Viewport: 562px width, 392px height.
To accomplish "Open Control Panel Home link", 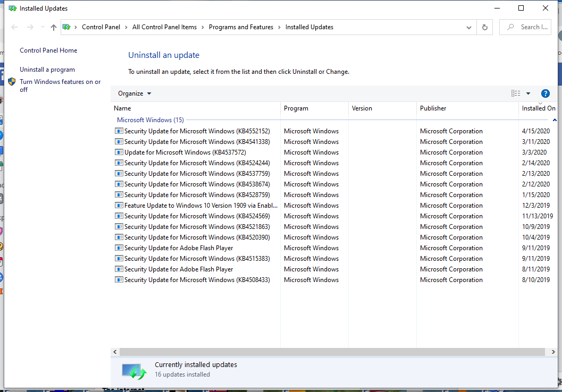I will 48,50.
